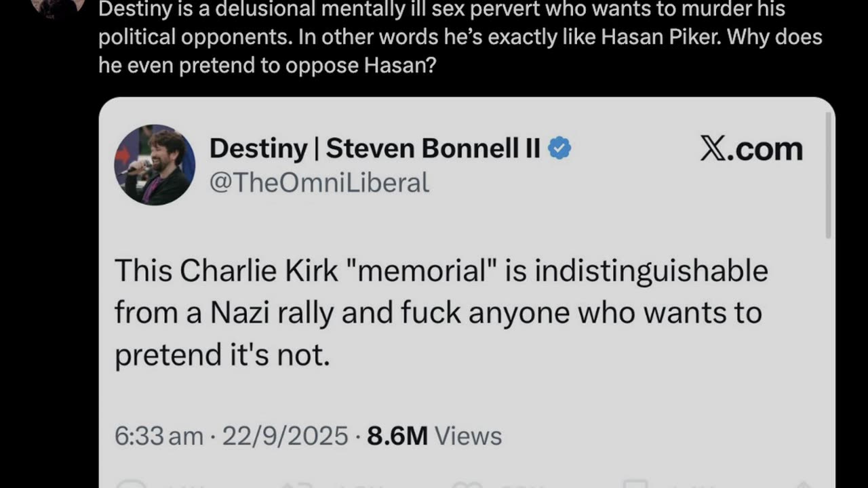The height and width of the screenshot is (488, 868).
Task: Click the 22/9/2025 date
Action: point(285,436)
